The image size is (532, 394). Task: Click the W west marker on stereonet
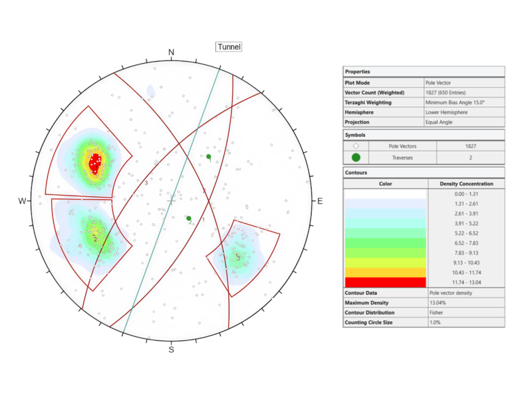[22, 201]
